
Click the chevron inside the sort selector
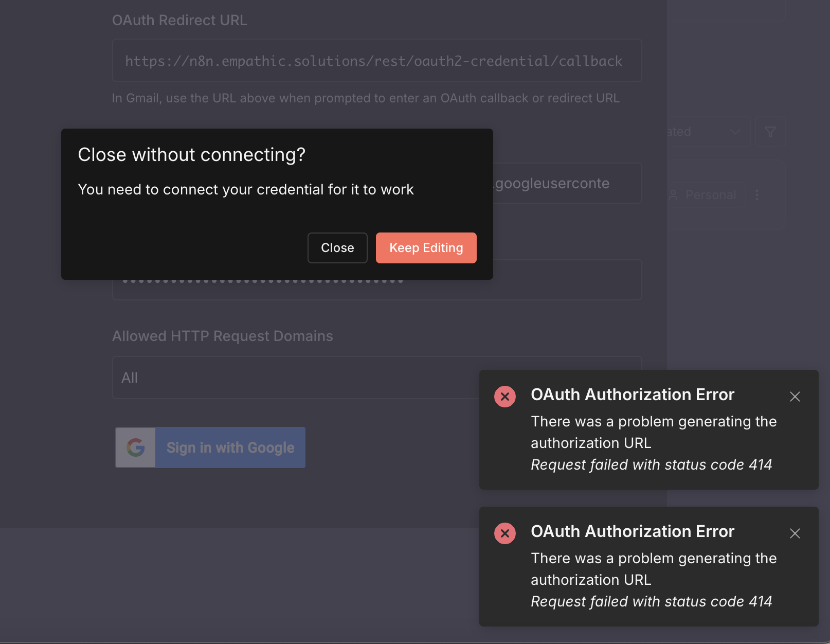click(734, 132)
